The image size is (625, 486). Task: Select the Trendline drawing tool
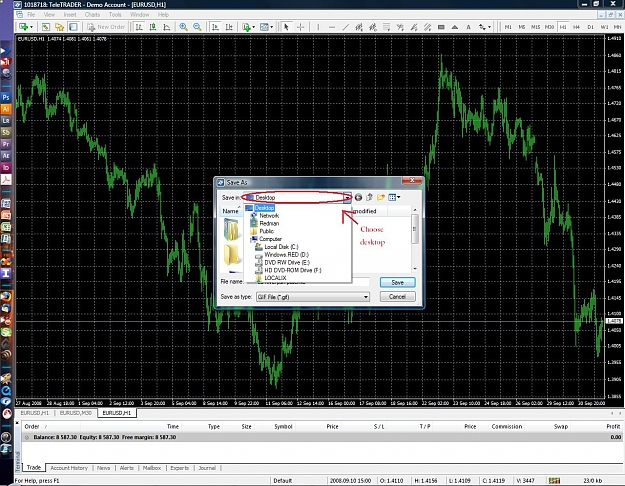point(346,27)
